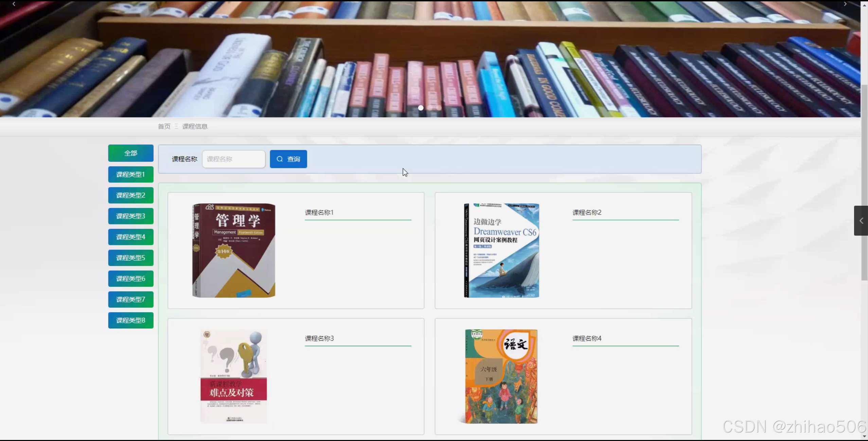Click the vertical page scrollbar thumb
The height and width of the screenshot is (441, 868).
(x=864, y=182)
